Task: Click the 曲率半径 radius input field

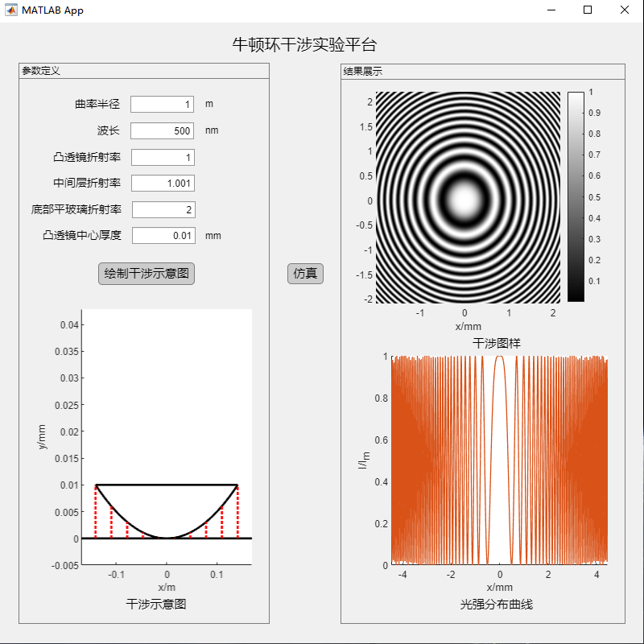Action: 161,104
